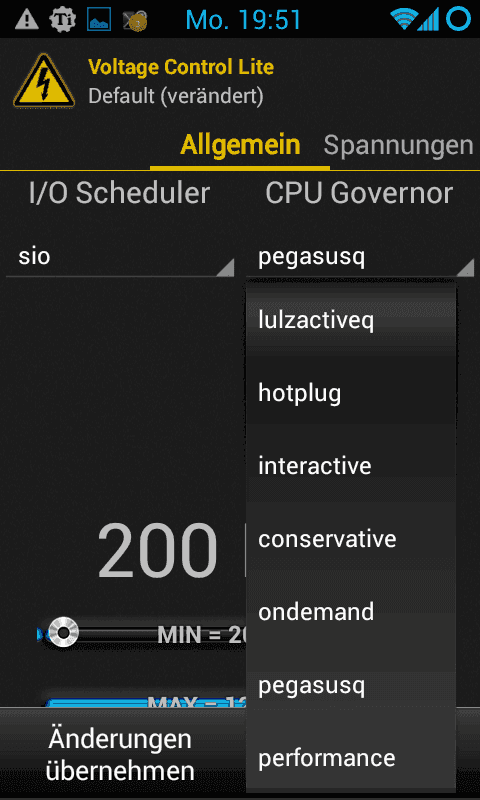The image size is (480, 800).
Task: Tap the circular battery indicator icon
Action: click(x=458, y=19)
